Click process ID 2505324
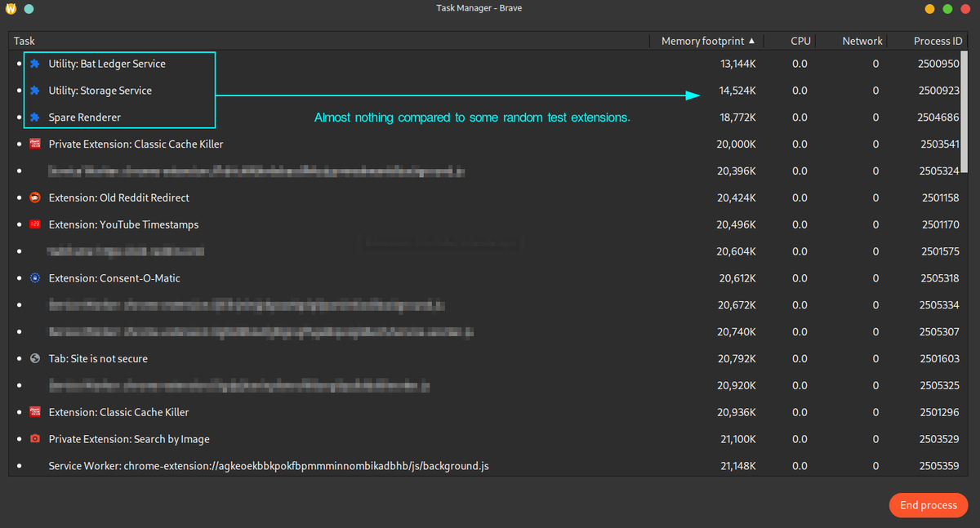The height and width of the screenshot is (528, 980). 939,171
